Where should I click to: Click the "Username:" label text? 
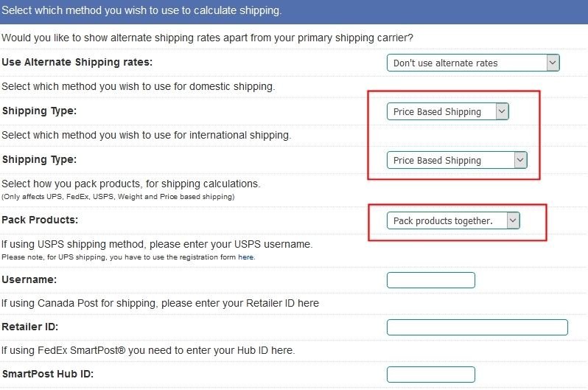(29, 280)
